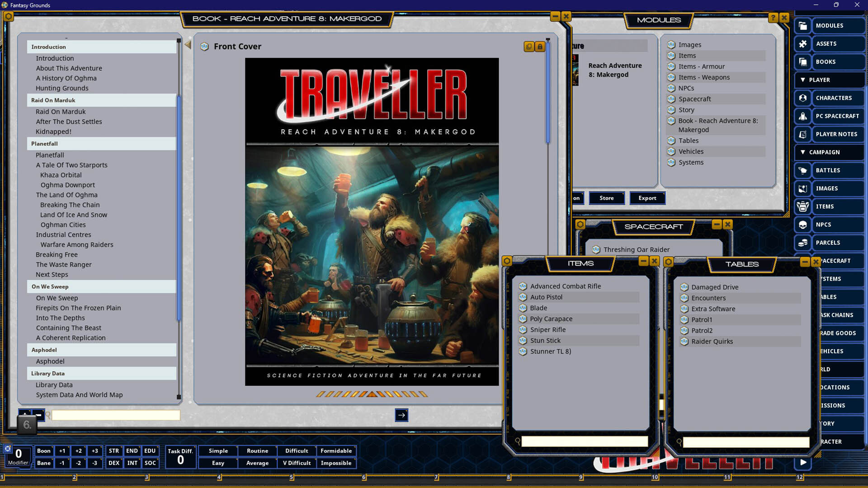This screenshot has height=488, width=868.
Task: Enable the Boon roll modifier
Action: pos(43,450)
